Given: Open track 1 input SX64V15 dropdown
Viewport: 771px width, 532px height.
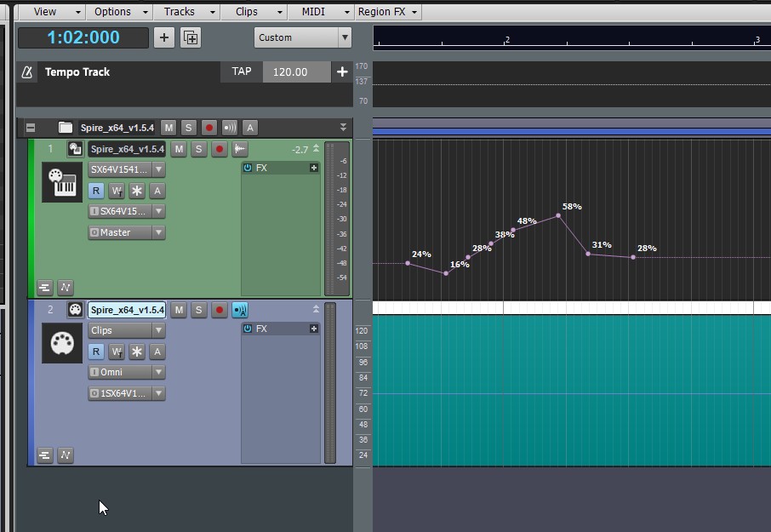Looking at the screenshot, I should (x=127, y=211).
